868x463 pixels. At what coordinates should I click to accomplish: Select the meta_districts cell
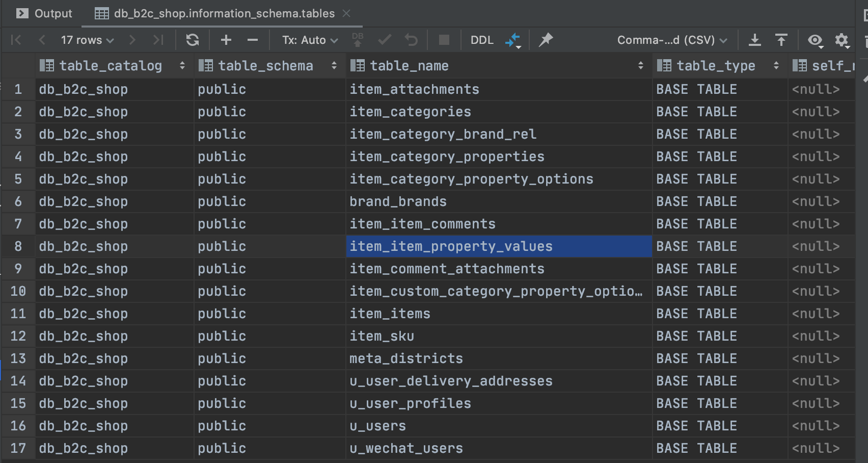(499, 358)
